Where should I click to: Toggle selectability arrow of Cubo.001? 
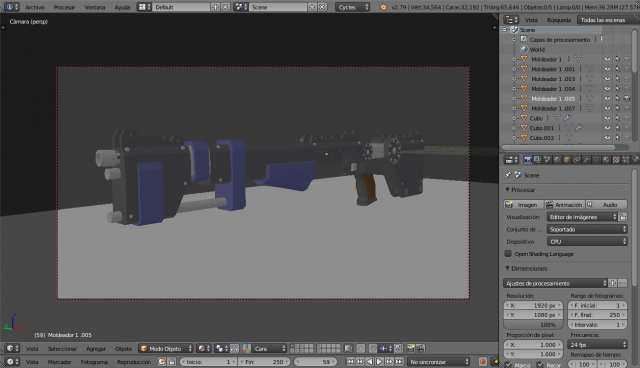coord(617,128)
